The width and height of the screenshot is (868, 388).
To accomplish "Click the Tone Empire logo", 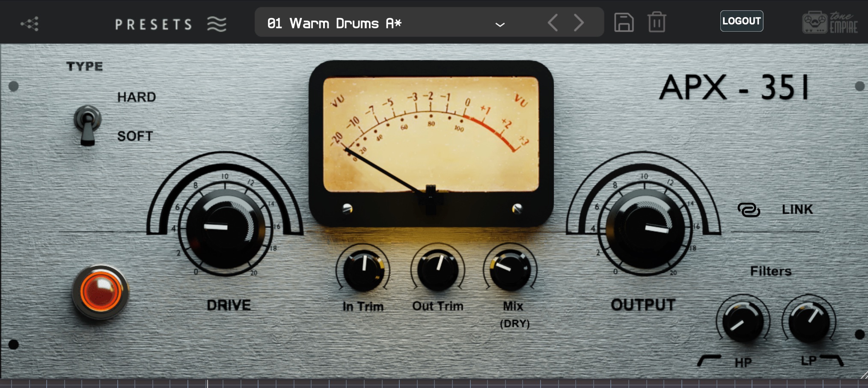I will pos(829,22).
